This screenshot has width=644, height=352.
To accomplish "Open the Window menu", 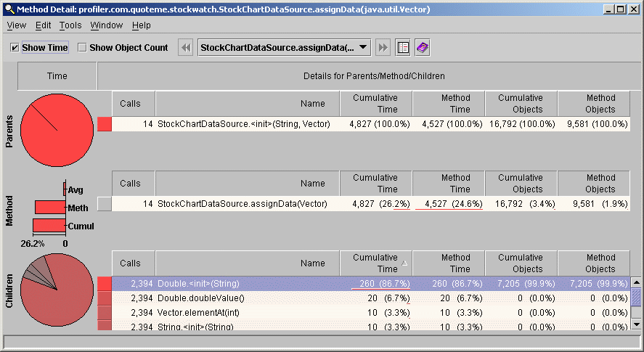I will tap(106, 25).
